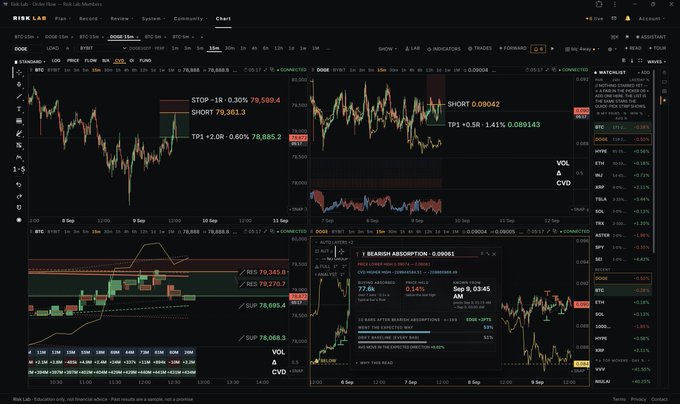
Task: Open the notifications bell icon
Action: (627, 19)
